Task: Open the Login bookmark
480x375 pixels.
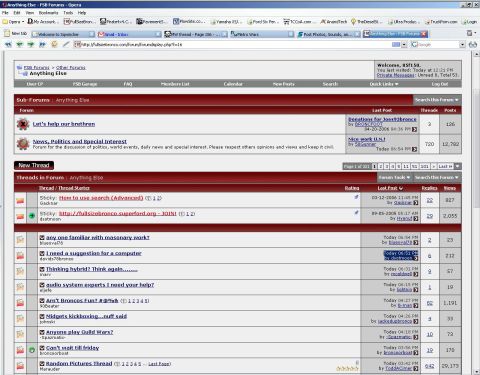Action: pyautogui.click(x=469, y=22)
